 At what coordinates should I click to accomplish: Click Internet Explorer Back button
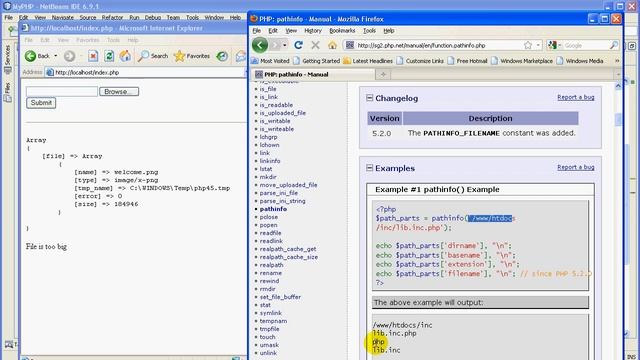37,56
